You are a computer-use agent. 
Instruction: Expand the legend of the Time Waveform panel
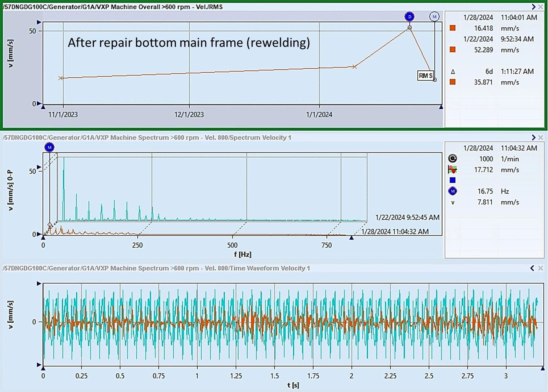pos(532,268)
